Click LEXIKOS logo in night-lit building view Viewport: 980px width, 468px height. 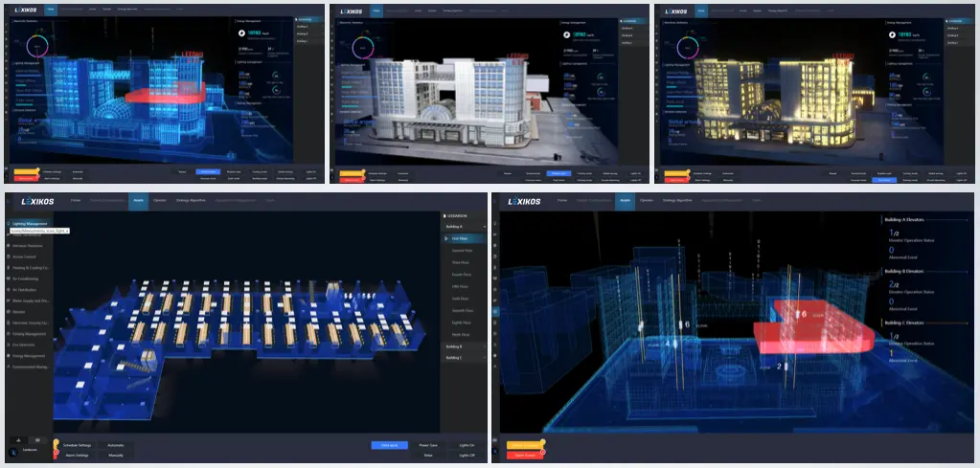point(675,11)
